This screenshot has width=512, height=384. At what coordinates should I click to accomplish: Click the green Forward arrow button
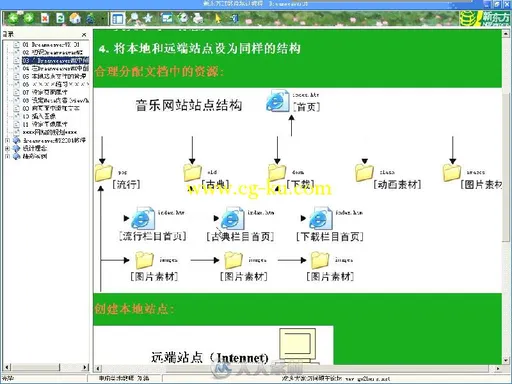pos(28,18)
